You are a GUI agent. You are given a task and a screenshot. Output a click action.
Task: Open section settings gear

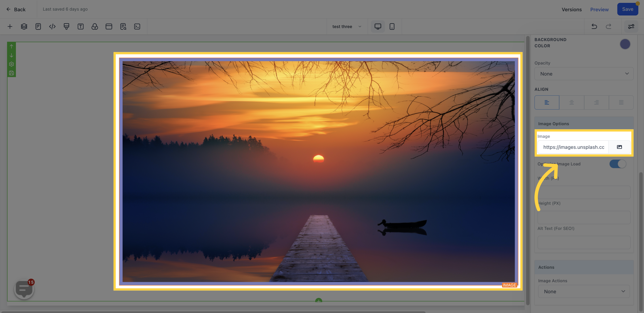tap(11, 64)
